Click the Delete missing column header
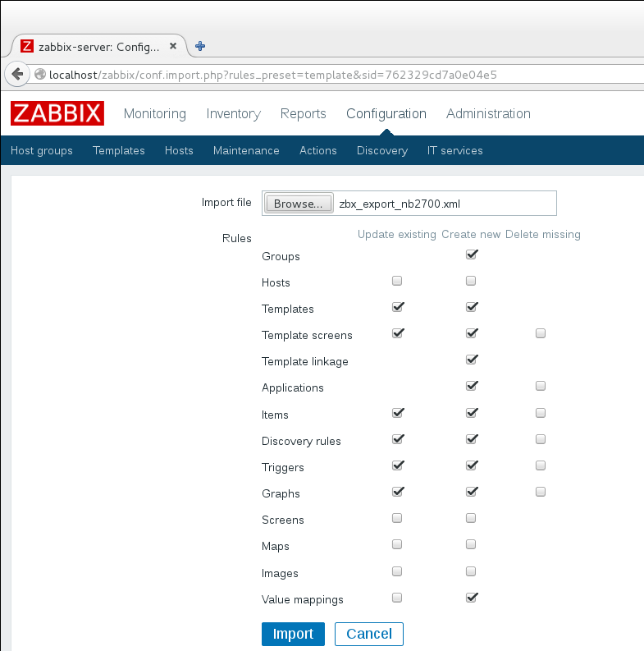 [x=543, y=234]
